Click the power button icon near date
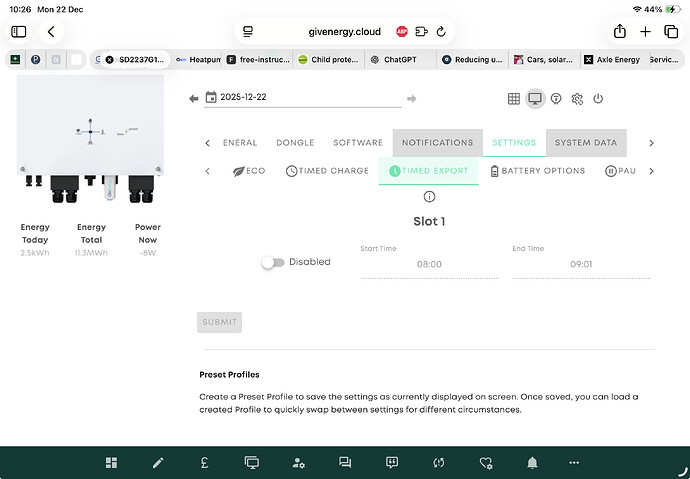Screen dimensions: 690x479 [x=598, y=99]
